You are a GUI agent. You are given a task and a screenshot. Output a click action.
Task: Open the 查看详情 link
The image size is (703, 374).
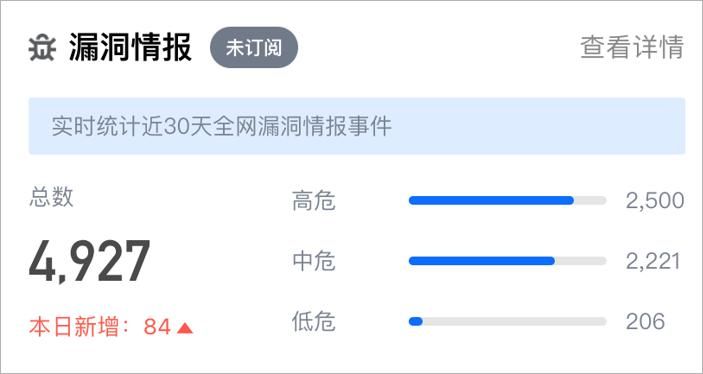click(632, 47)
